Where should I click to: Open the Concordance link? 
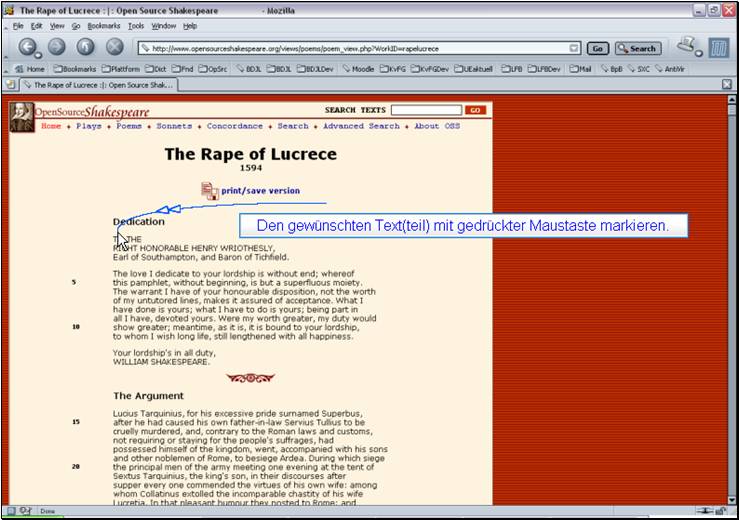point(235,126)
